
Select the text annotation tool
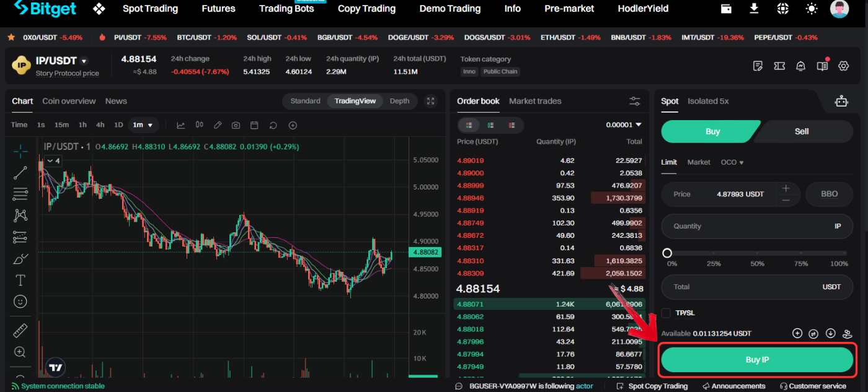pos(20,280)
